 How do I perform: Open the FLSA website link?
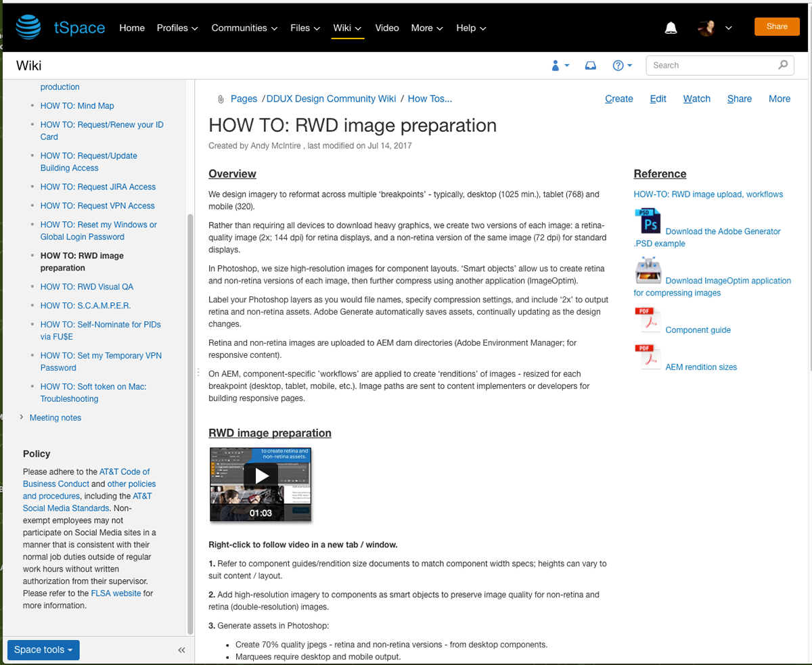[x=116, y=593]
